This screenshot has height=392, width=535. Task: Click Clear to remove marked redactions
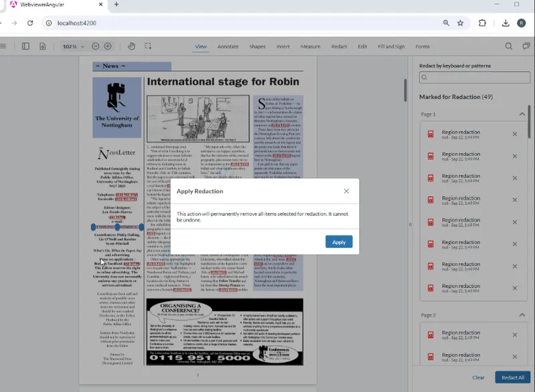[478, 377]
